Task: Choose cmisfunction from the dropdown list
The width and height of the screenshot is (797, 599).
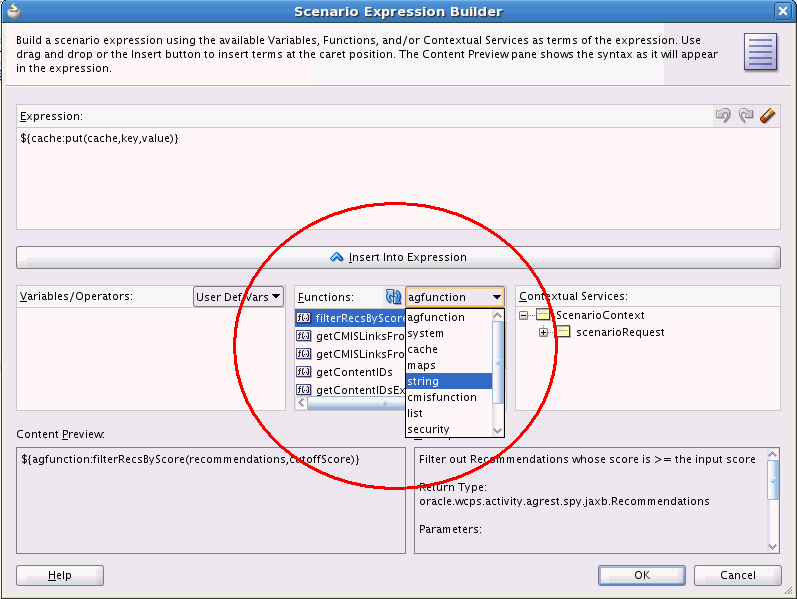Action: click(449, 397)
